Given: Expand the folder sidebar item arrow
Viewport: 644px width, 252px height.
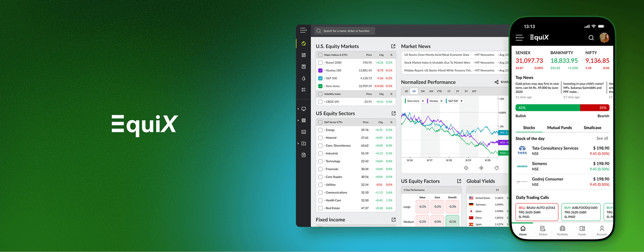Looking at the screenshot, I should (298, 143).
